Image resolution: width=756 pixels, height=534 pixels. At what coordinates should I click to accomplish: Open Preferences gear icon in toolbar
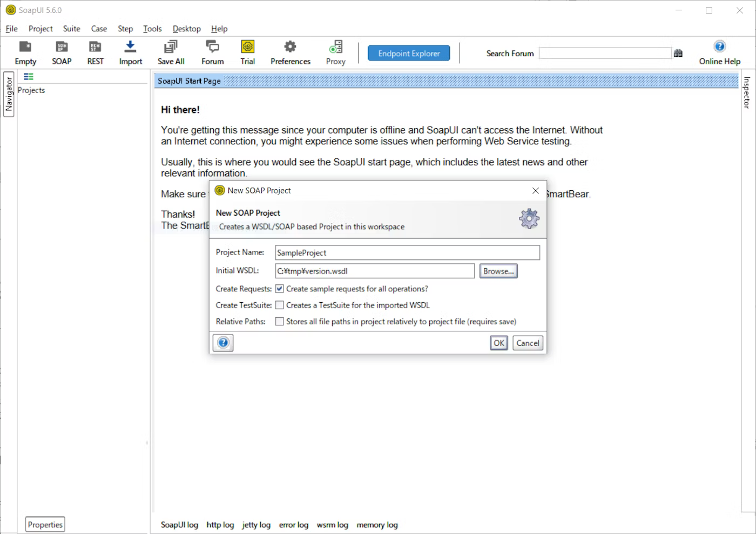coord(290,48)
